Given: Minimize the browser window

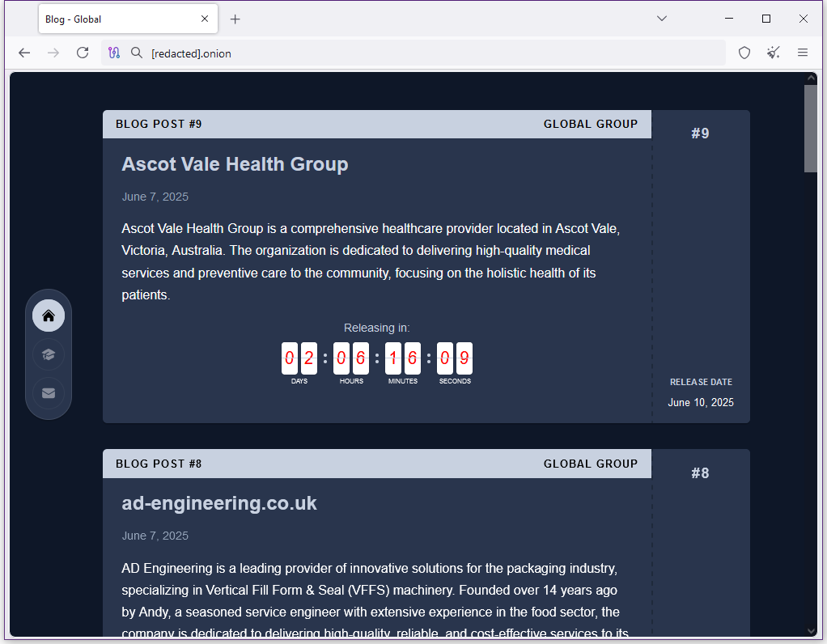Looking at the screenshot, I should (x=729, y=19).
